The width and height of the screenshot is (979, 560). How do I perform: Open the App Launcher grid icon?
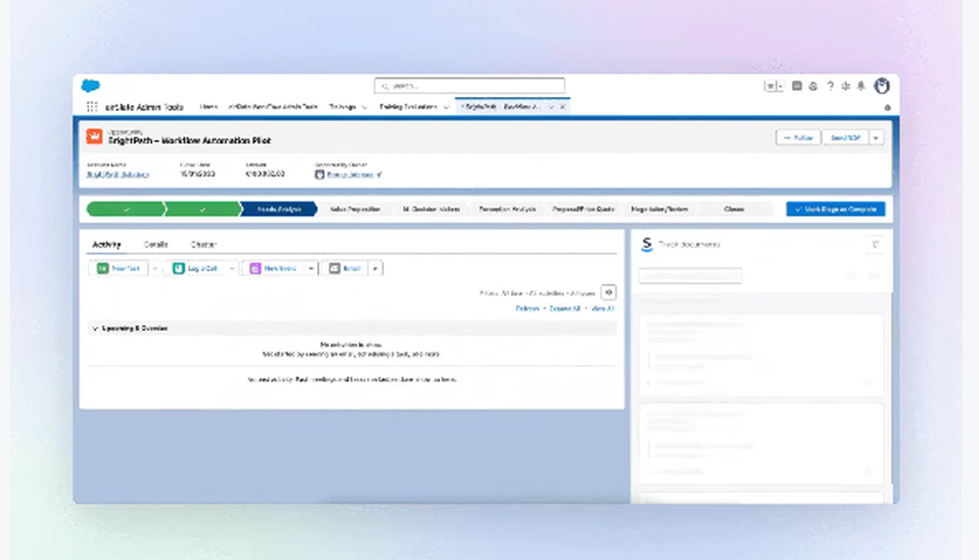point(92,107)
